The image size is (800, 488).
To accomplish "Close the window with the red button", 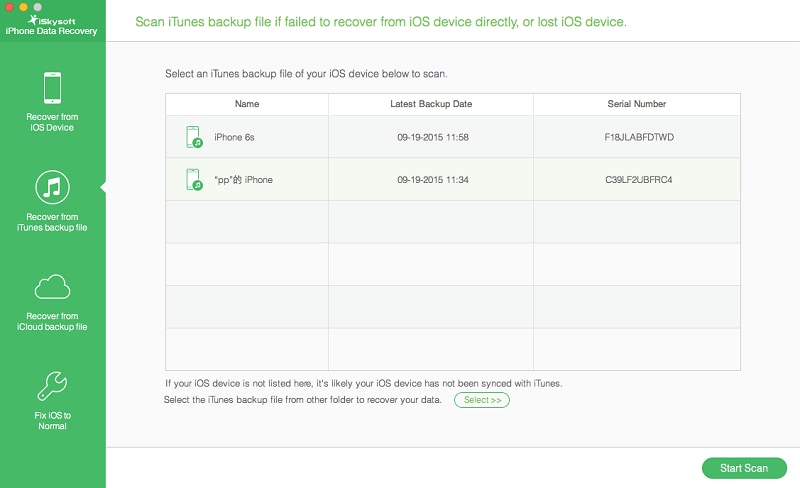I will [x=9, y=7].
